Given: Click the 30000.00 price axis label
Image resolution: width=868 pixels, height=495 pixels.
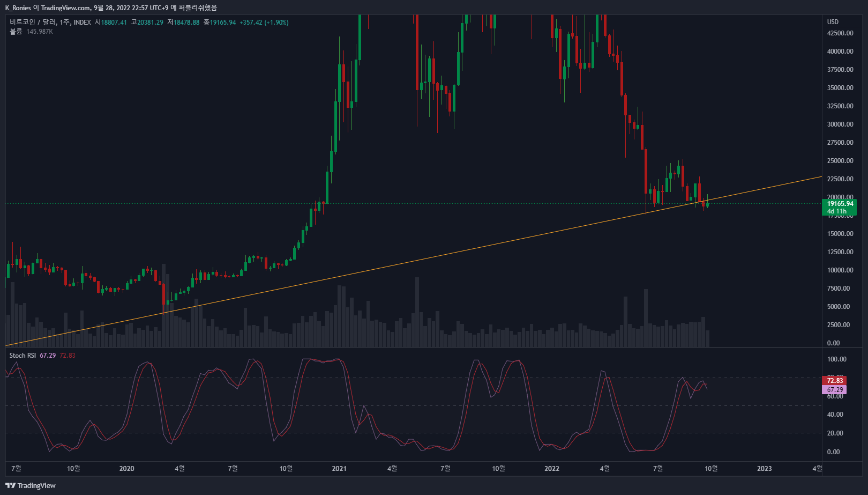Looking at the screenshot, I should (x=840, y=124).
